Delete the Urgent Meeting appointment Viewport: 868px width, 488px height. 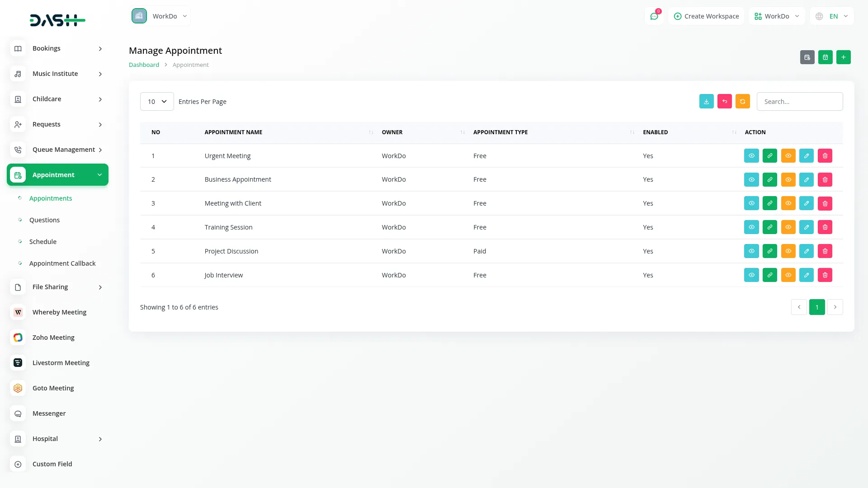[x=825, y=156]
